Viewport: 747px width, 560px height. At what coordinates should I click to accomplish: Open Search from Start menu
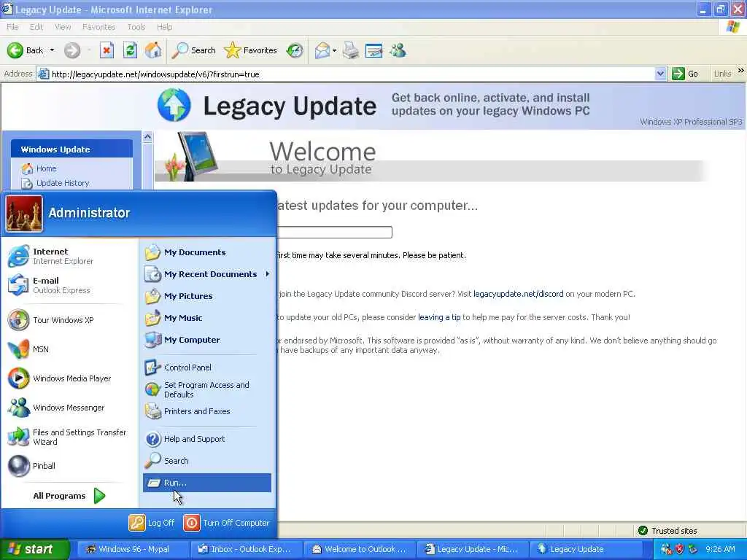point(207,461)
